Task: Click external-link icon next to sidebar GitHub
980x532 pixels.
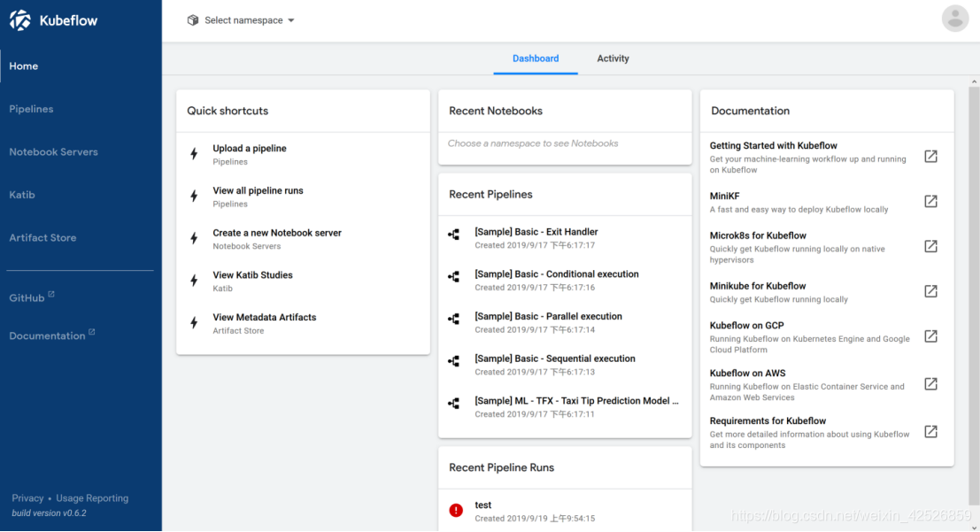Action: (51, 294)
